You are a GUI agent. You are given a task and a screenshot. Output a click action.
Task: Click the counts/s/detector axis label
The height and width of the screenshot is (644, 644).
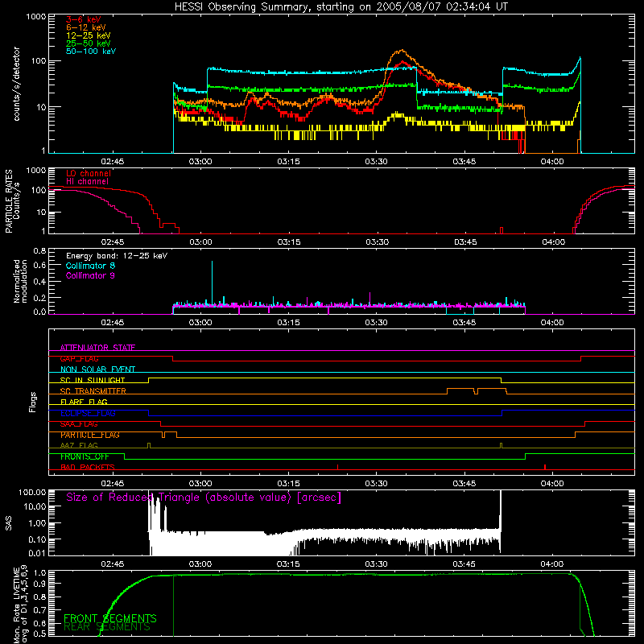[x=16, y=84]
